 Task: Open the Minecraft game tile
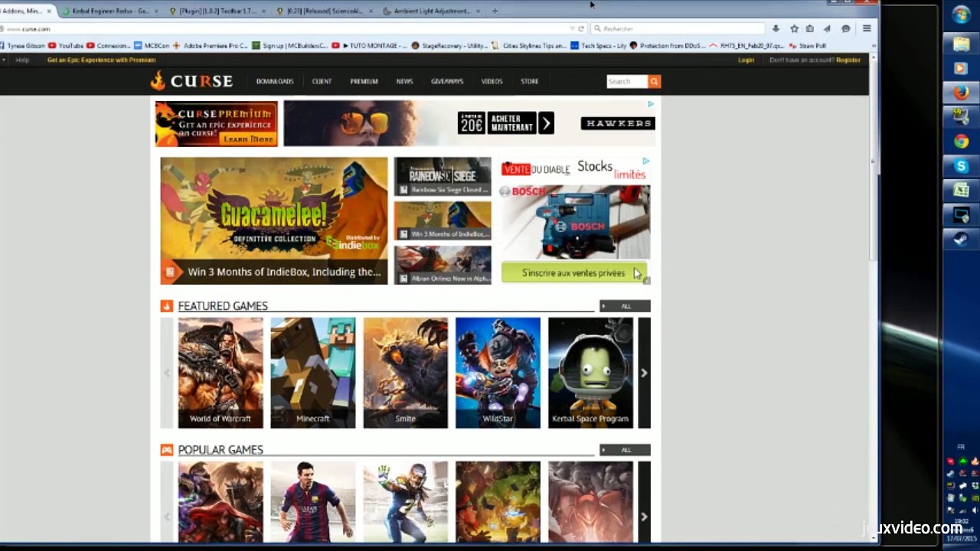pos(312,373)
